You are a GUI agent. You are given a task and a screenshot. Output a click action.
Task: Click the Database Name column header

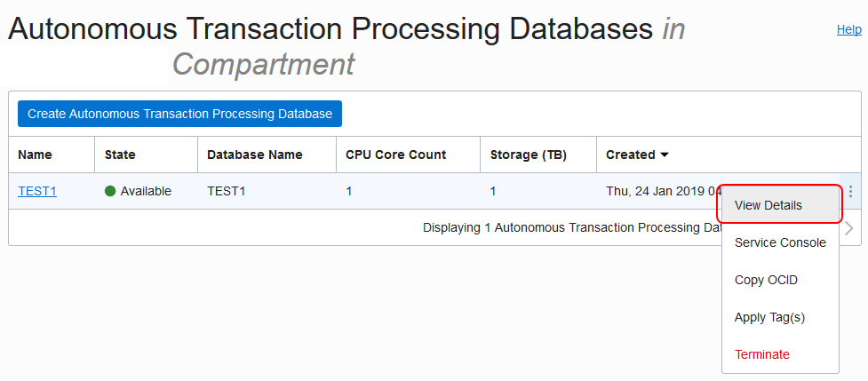255,155
